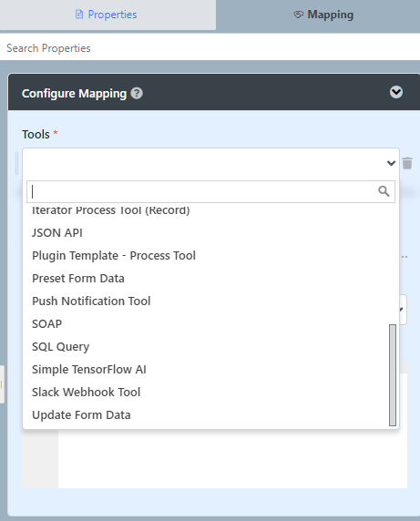Screen dimensions: 420x521
Task: Switch to the Properties tab
Action: tap(108, 15)
